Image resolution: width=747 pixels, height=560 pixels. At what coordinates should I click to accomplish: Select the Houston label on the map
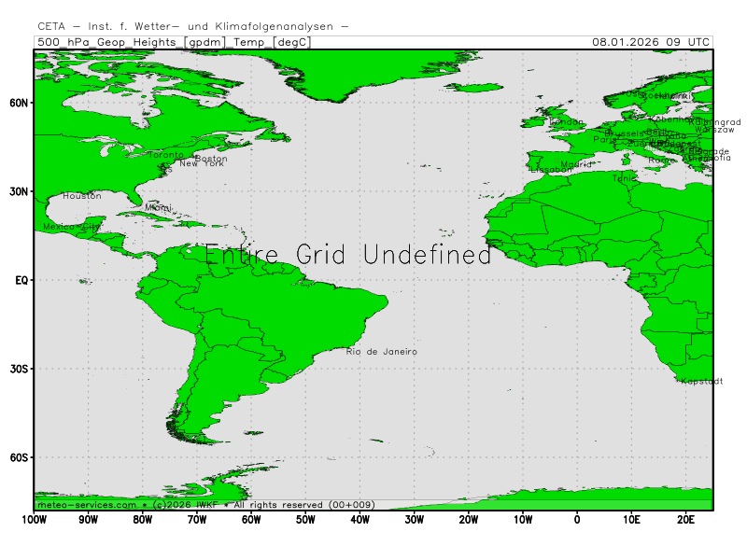[82, 196]
